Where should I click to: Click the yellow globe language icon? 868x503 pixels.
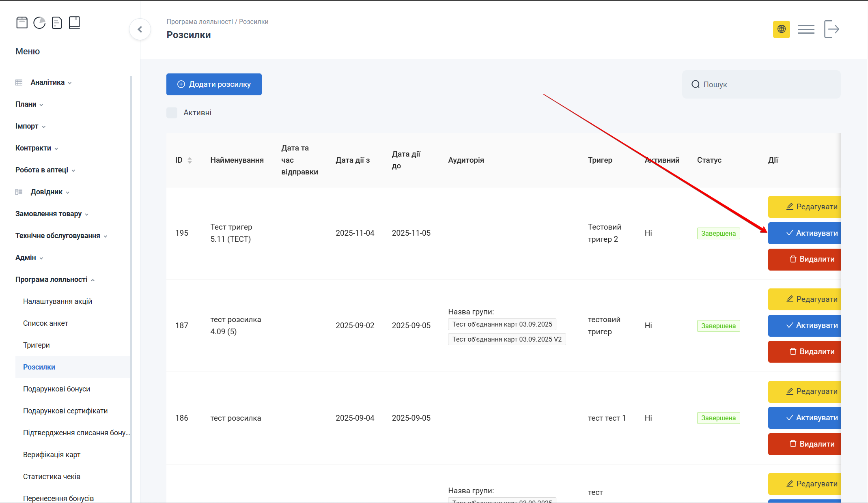click(x=781, y=29)
